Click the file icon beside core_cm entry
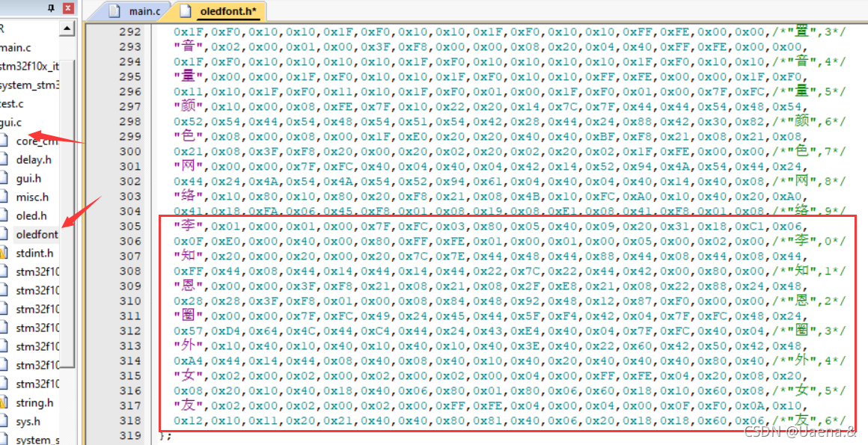 pyautogui.click(x=4, y=141)
